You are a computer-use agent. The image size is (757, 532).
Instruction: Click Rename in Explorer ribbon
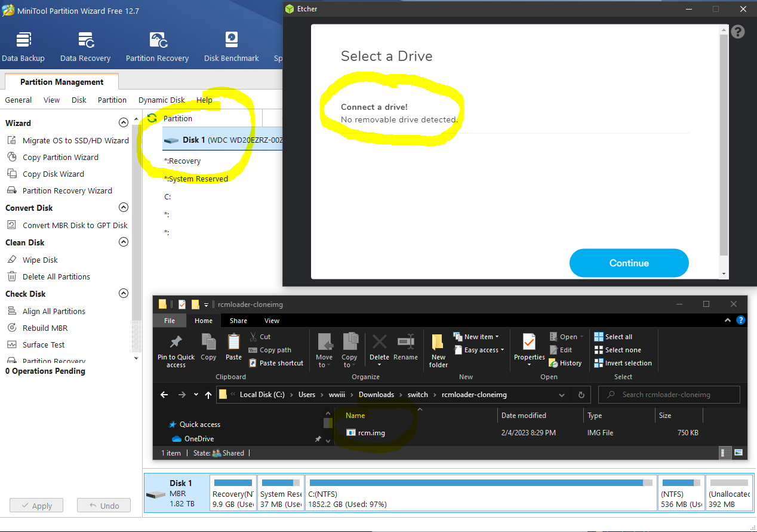click(x=406, y=348)
